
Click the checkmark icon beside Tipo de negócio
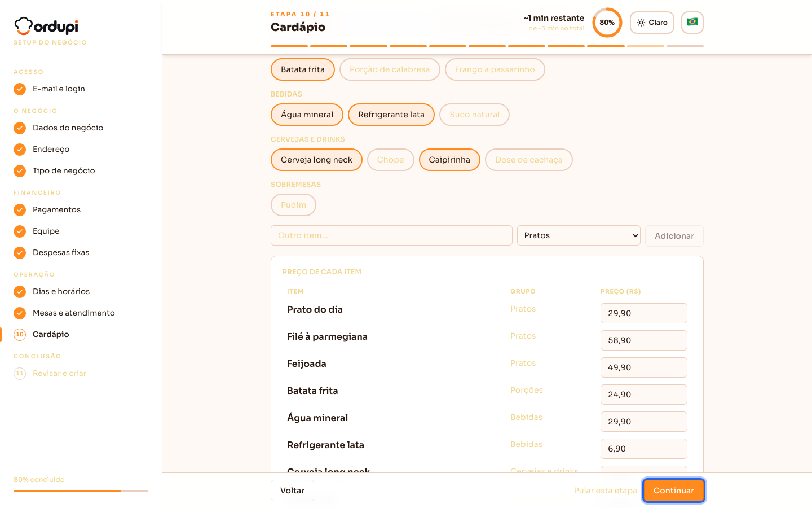(x=20, y=171)
